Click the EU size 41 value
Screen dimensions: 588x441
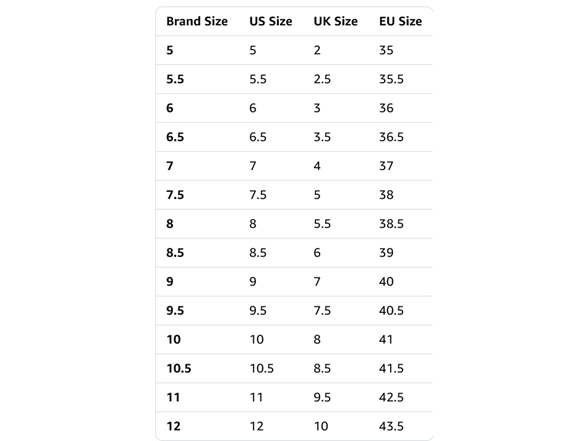pos(386,339)
